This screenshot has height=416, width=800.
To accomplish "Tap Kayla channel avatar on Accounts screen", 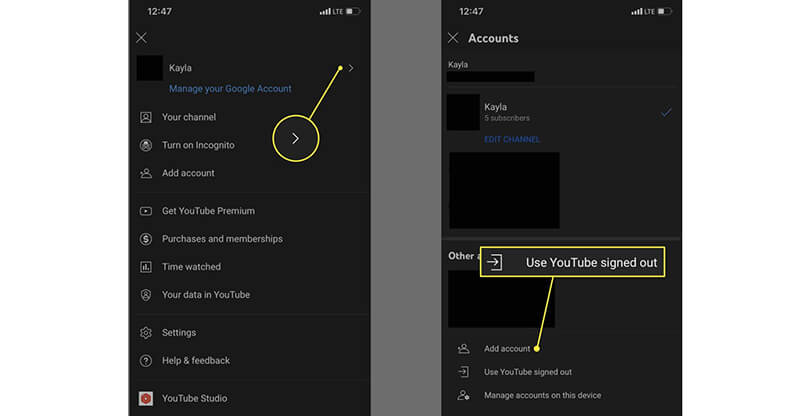I will point(463,112).
